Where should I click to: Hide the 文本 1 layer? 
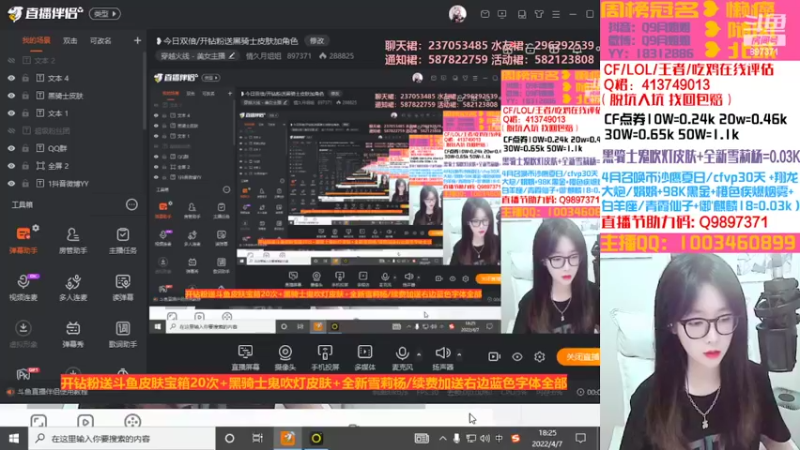click(11, 113)
